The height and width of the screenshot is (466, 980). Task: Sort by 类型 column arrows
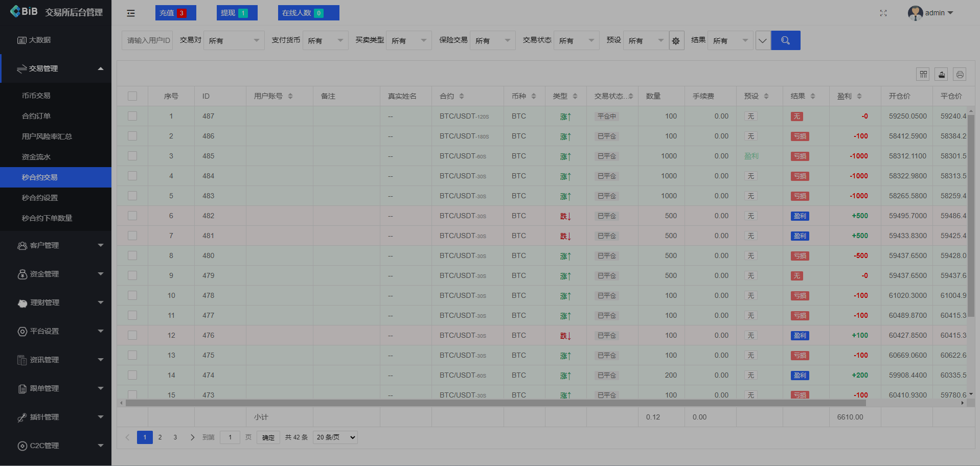(x=575, y=96)
